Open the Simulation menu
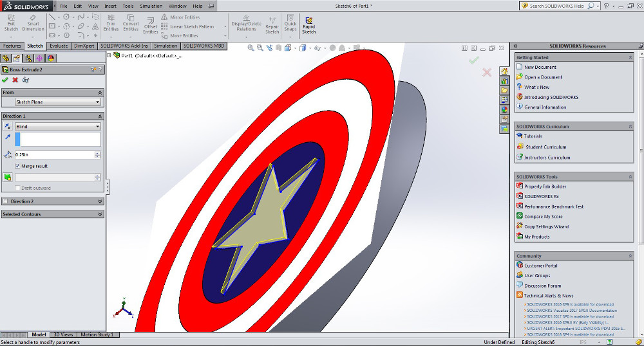 pyautogui.click(x=151, y=6)
